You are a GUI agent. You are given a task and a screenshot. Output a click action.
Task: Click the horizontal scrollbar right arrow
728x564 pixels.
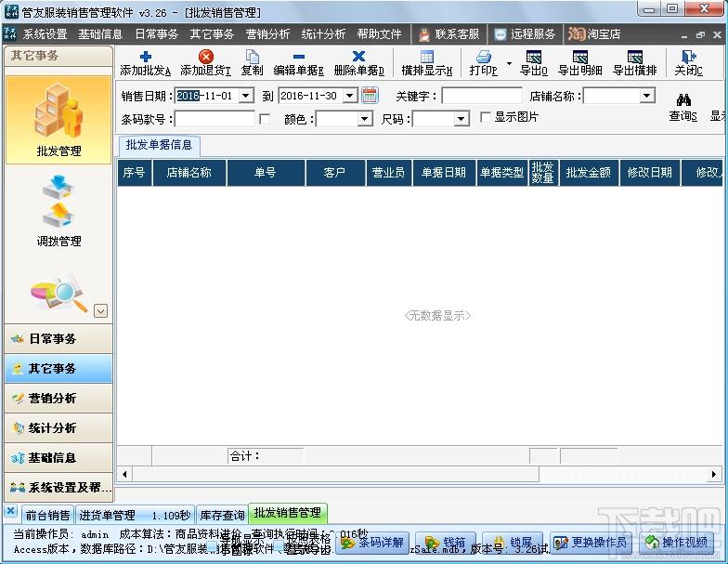tap(714, 474)
